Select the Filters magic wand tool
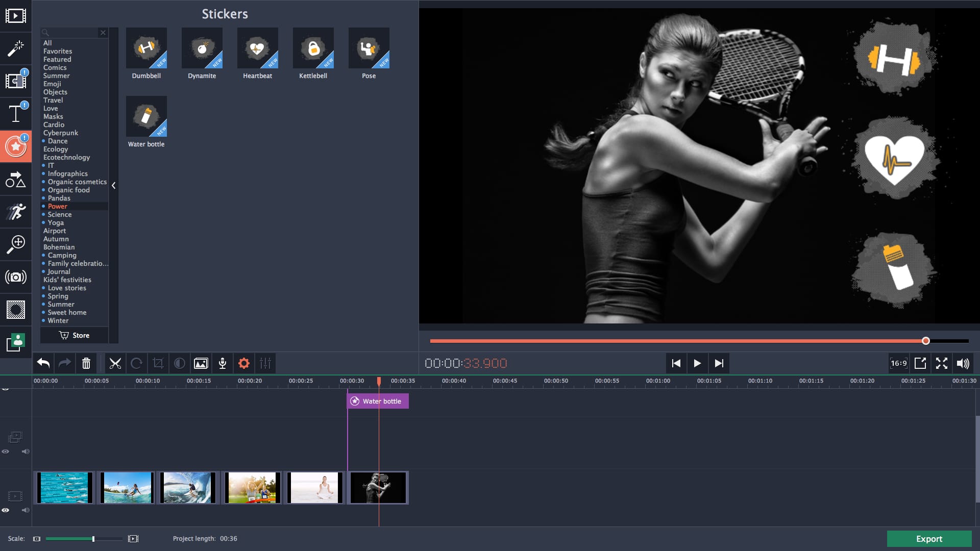 point(15,49)
